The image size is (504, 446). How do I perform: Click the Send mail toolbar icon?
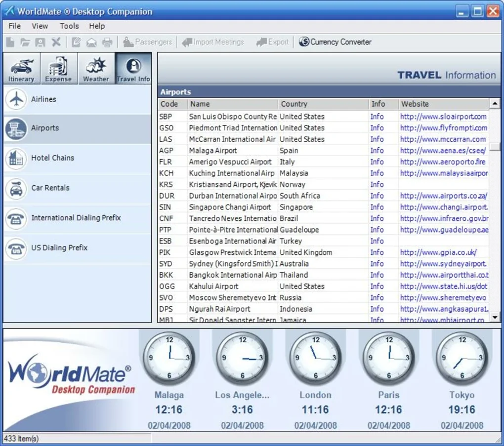pos(91,42)
